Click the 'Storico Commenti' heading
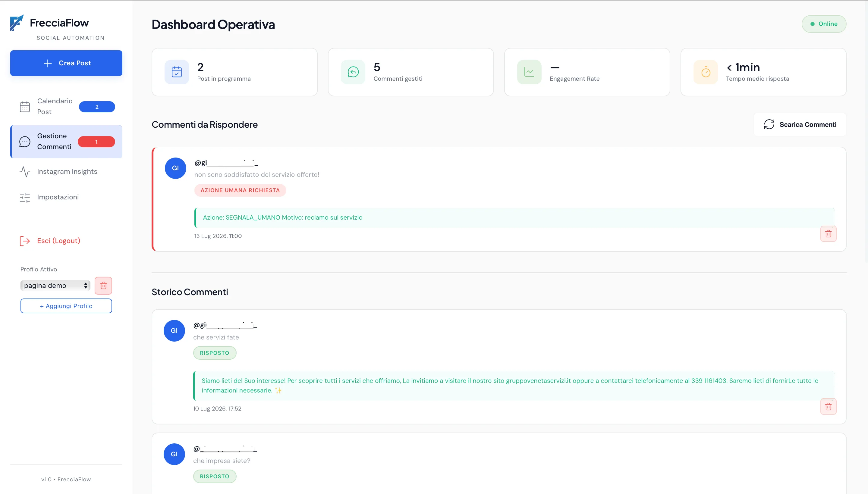 (x=190, y=292)
